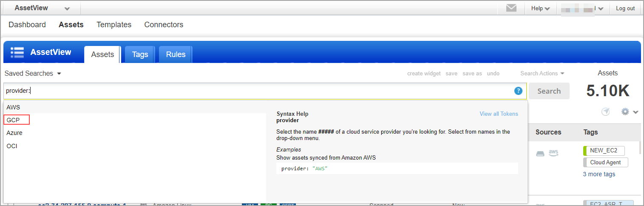Click the save link
The width and height of the screenshot is (644, 206).
451,74
